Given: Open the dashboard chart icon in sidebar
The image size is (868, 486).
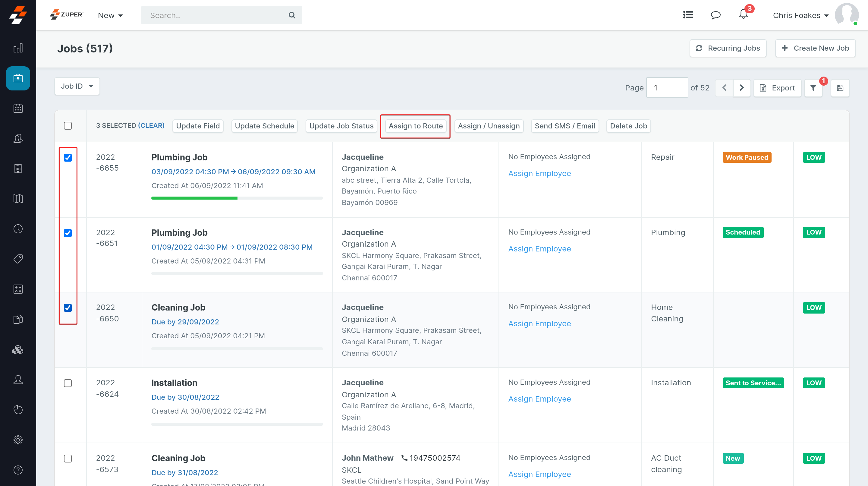Looking at the screenshot, I should click(18, 48).
